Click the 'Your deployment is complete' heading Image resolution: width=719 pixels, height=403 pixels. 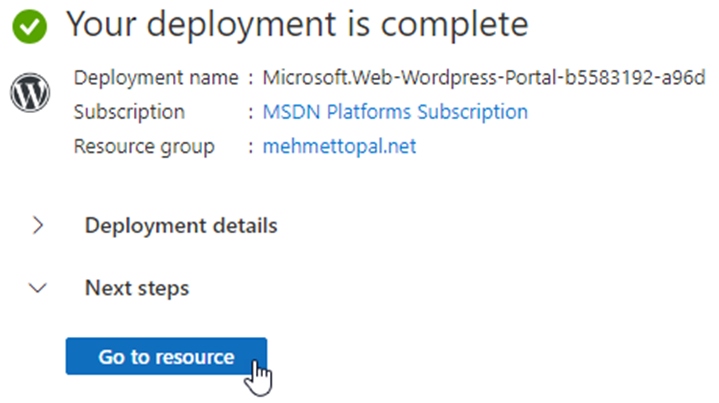pyautogui.click(x=298, y=24)
